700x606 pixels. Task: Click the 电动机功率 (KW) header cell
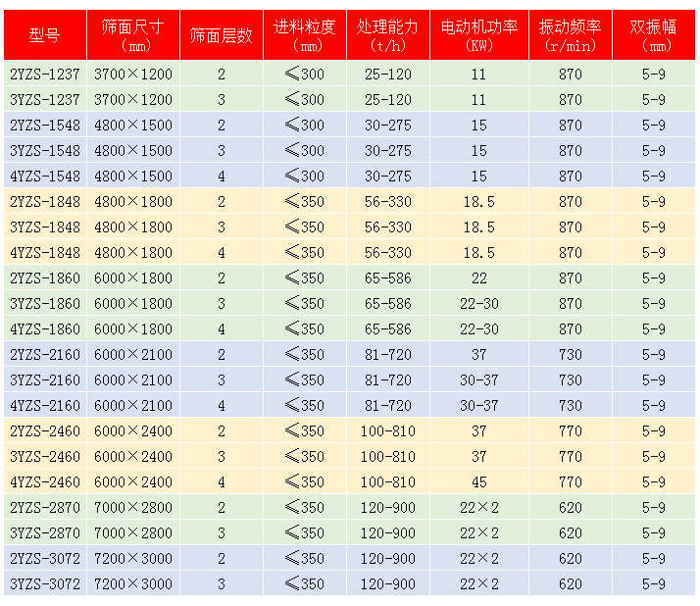tap(479, 35)
